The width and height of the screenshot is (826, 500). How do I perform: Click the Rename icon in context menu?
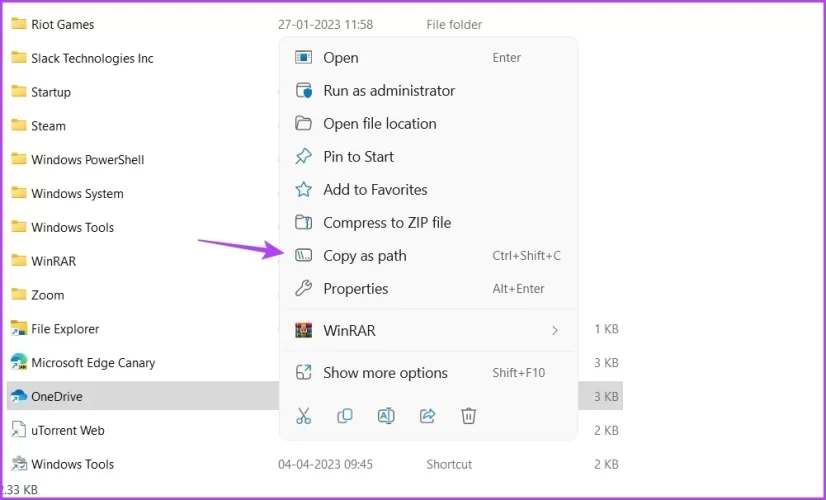(386, 416)
